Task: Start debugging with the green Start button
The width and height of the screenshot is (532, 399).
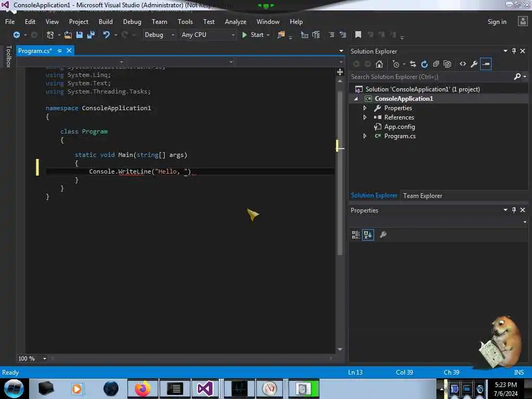Action: click(x=254, y=35)
